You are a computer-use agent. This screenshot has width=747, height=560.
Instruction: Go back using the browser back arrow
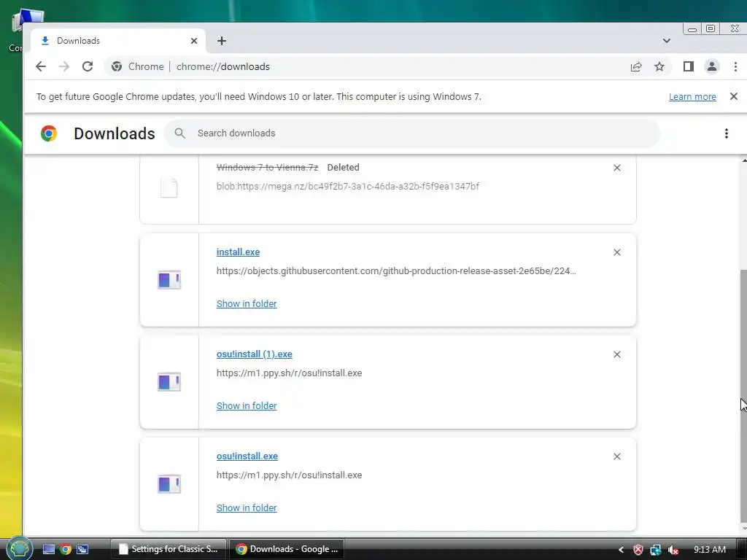coord(41,66)
